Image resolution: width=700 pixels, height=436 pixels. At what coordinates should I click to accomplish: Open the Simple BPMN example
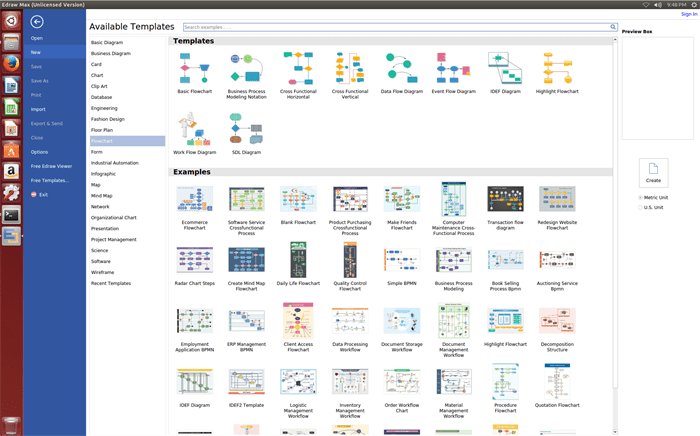click(x=402, y=260)
